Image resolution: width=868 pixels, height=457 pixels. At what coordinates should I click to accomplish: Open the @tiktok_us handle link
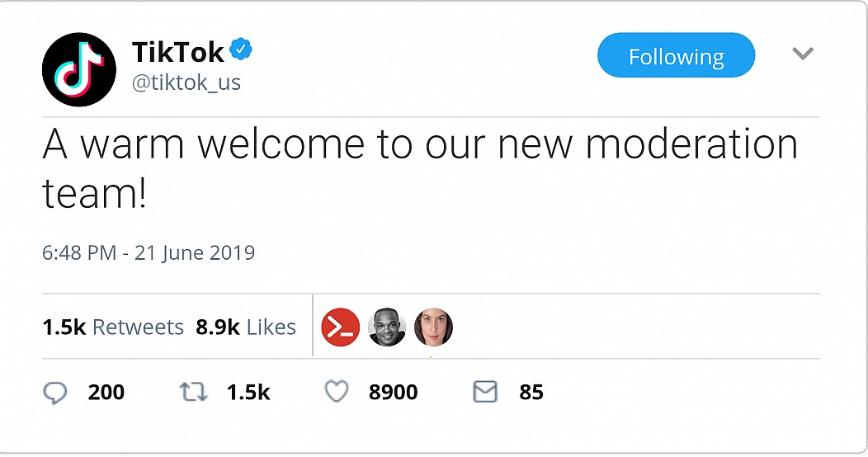pos(186,82)
